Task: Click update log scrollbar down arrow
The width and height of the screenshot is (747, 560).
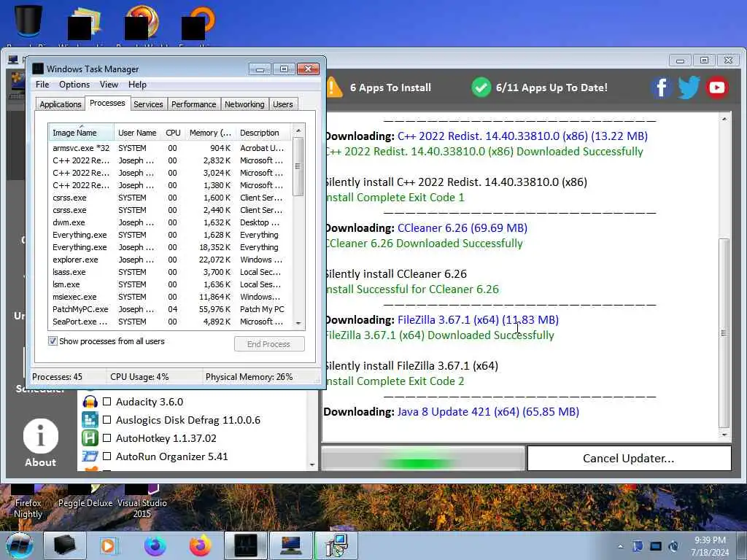Action: [724, 435]
